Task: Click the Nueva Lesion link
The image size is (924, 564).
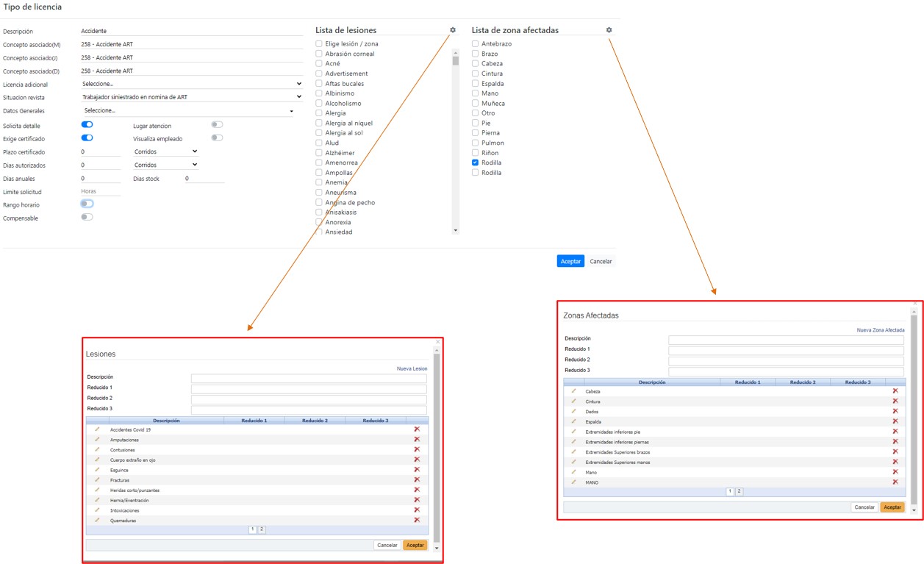Action: click(412, 368)
